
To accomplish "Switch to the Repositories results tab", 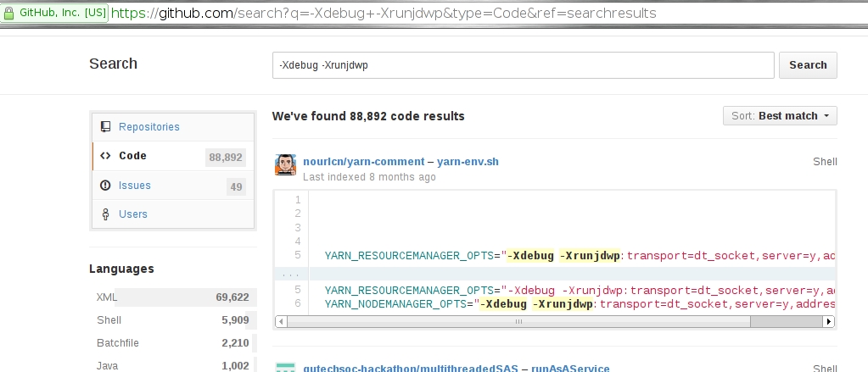I will click(x=149, y=127).
